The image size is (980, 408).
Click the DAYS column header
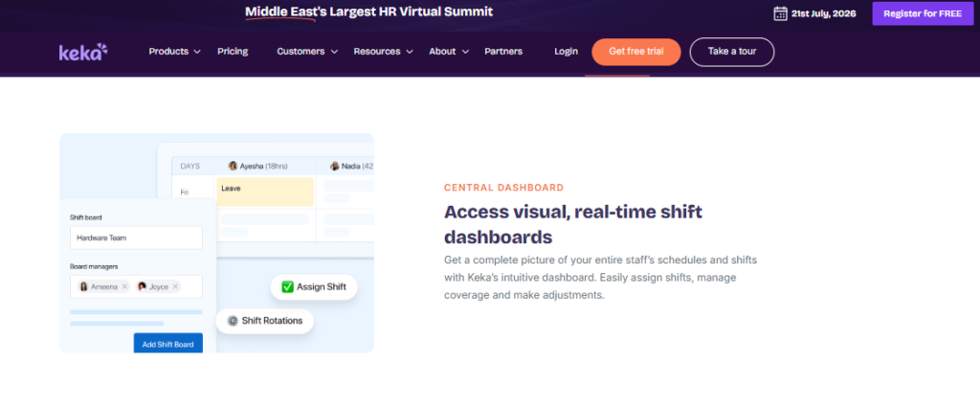(x=190, y=166)
